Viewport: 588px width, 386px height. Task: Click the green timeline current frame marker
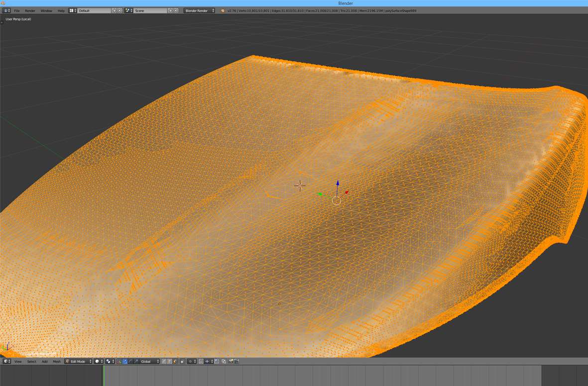(104, 376)
